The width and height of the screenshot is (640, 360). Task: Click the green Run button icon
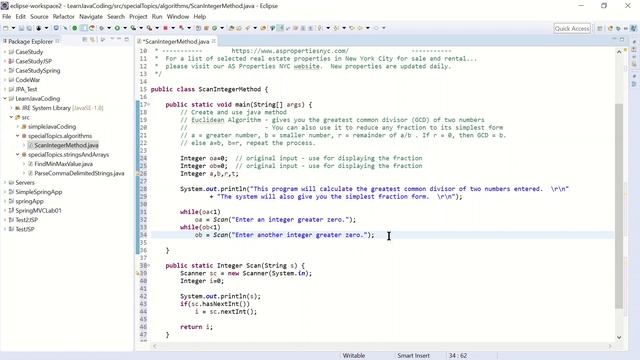117,28
